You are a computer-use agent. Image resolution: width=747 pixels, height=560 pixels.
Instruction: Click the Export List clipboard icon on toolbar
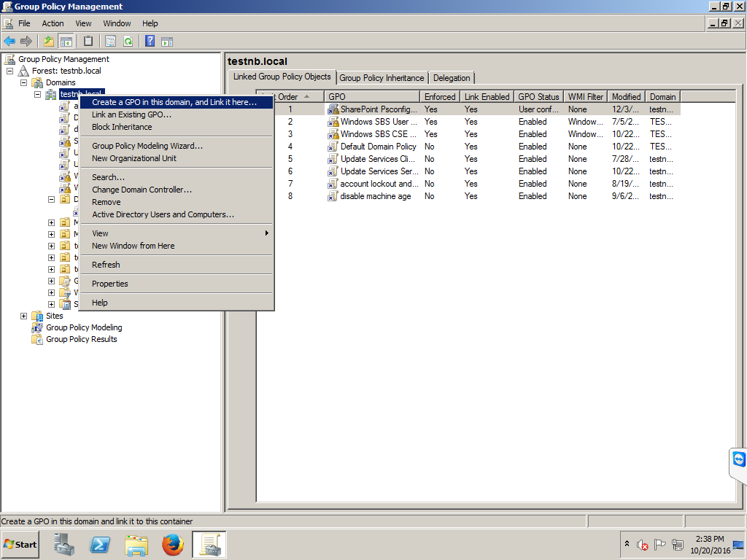[x=88, y=42]
